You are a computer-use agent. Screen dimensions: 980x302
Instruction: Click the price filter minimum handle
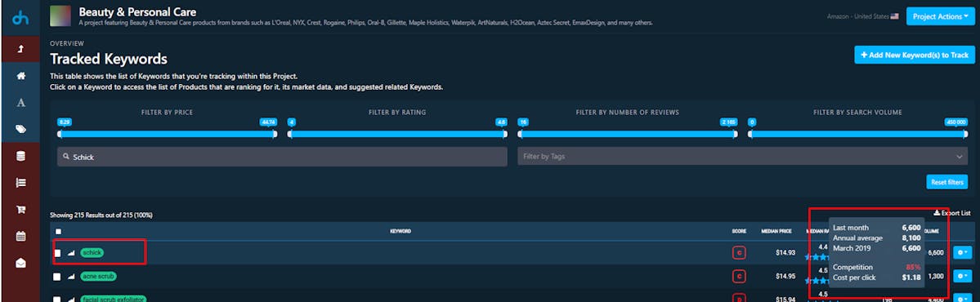60,134
